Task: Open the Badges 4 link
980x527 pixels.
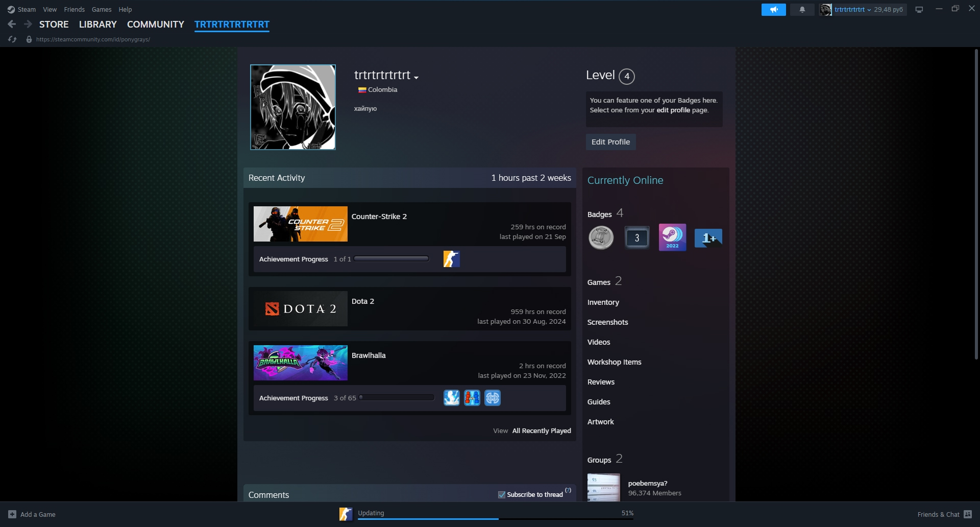Action: click(x=605, y=213)
